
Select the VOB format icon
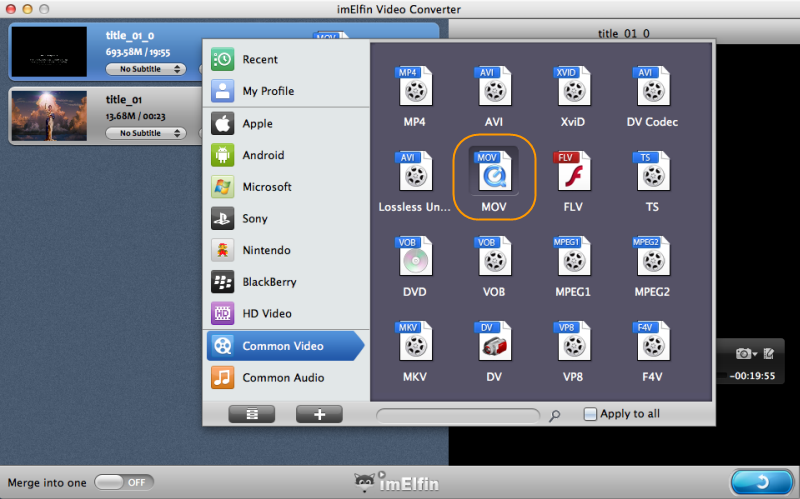click(494, 257)
